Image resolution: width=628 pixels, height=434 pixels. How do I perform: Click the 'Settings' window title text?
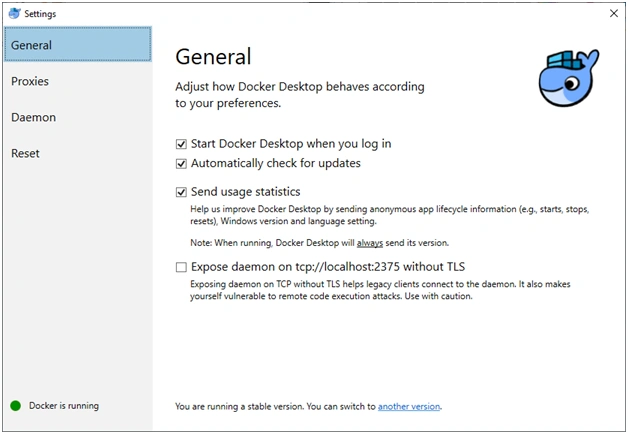pyautogui.click(x=40, y=14)
